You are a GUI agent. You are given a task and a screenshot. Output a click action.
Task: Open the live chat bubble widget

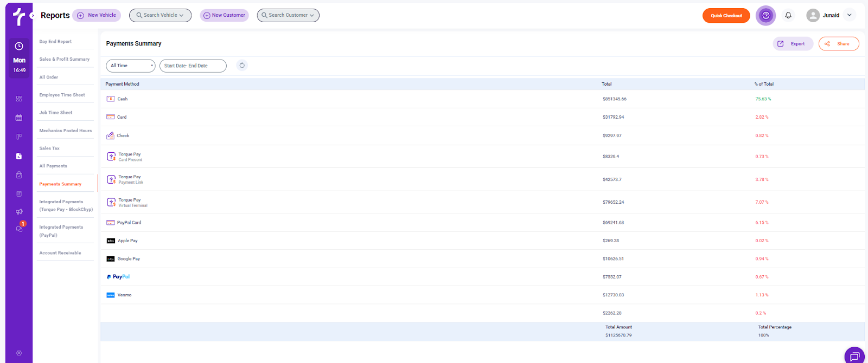(854, 356)
